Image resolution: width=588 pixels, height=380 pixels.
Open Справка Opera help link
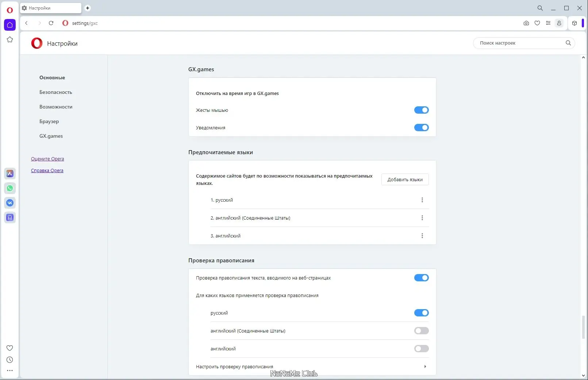(47, 171)
